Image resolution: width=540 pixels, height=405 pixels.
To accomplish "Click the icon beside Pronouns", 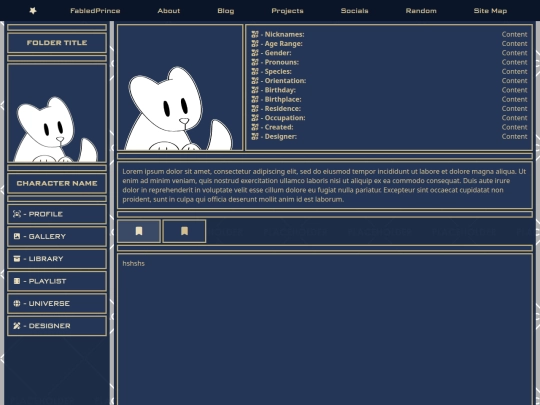I will click(x=255, y=62).
